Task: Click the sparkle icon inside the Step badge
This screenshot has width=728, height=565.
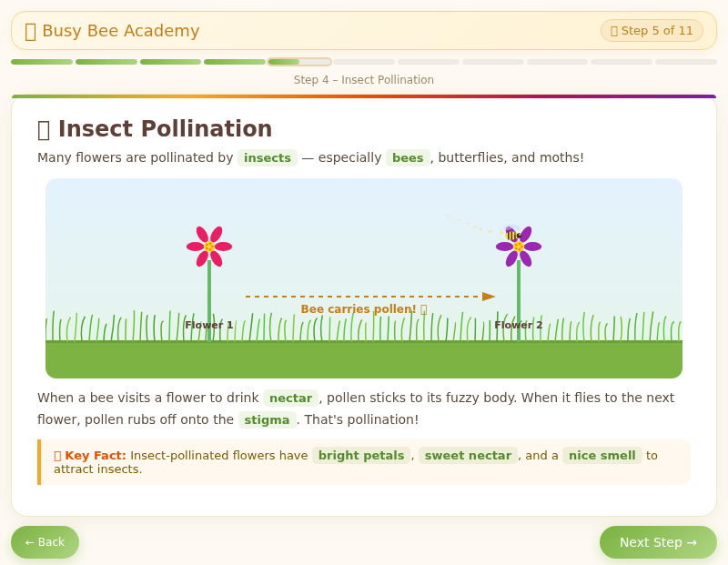Action: (x=616, y=30)
